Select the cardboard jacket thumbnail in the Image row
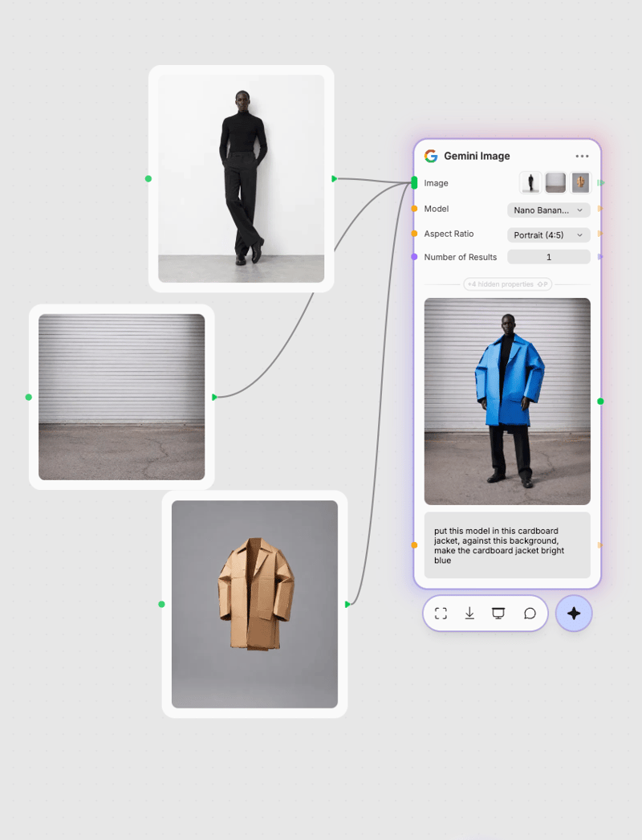 (580, 182)
